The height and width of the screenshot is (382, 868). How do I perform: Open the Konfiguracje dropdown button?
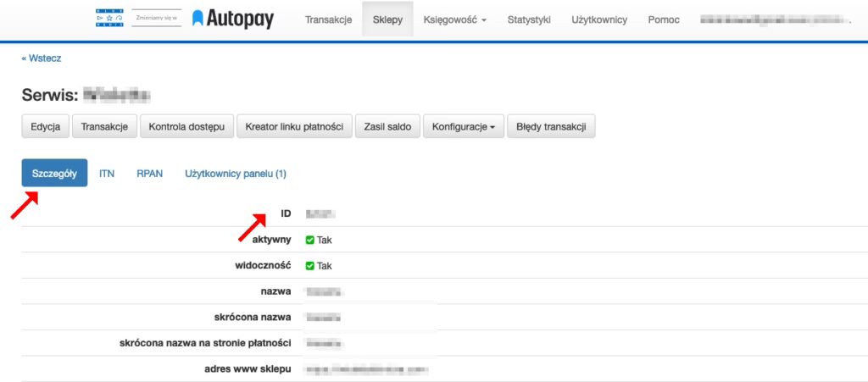click(463, 127)
